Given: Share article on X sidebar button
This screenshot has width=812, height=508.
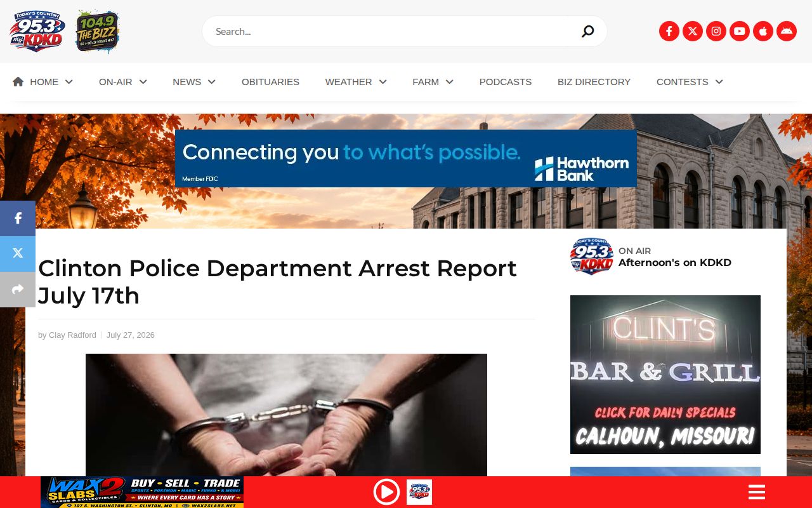Looking at the screenshot, I should [x=18, y=254].
